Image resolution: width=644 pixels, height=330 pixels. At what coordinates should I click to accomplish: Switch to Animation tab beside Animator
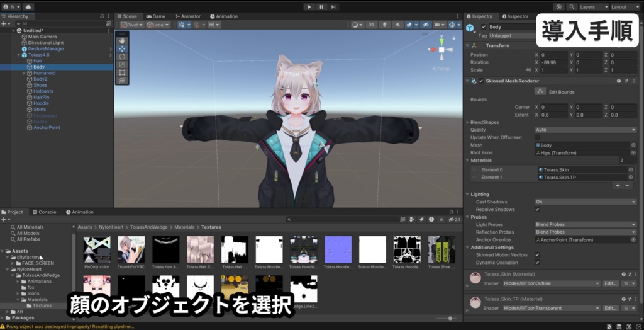point(224,16)
